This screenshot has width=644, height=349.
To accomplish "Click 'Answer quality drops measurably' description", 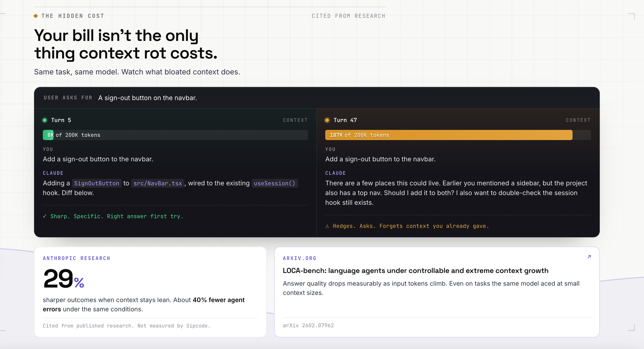I will point(431,288).
